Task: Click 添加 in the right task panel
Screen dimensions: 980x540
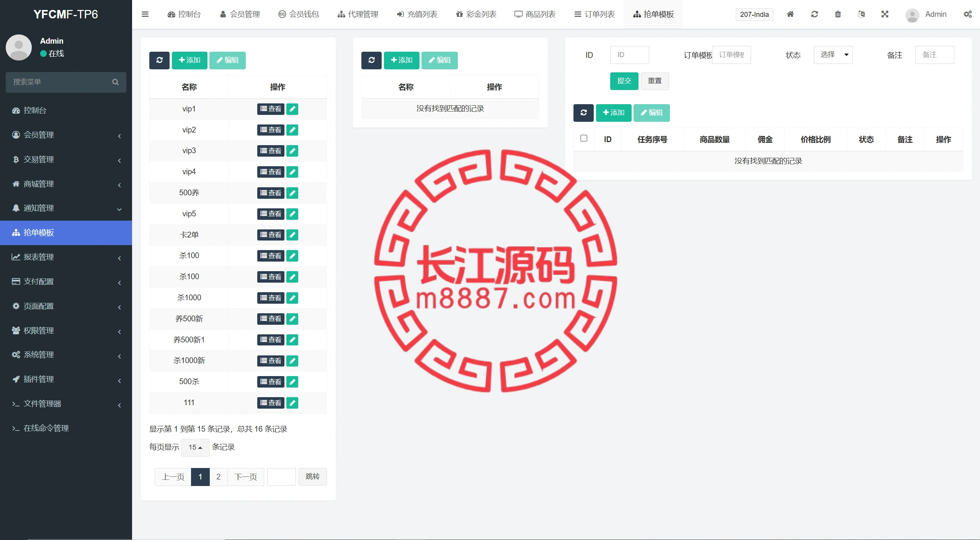Action: (x=614, y=113)
